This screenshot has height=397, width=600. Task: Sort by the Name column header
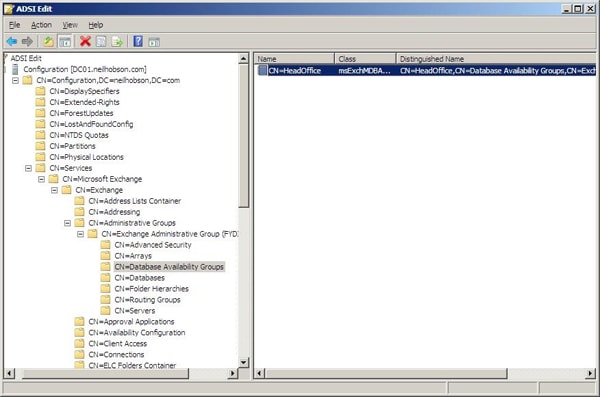click(294, 59)
